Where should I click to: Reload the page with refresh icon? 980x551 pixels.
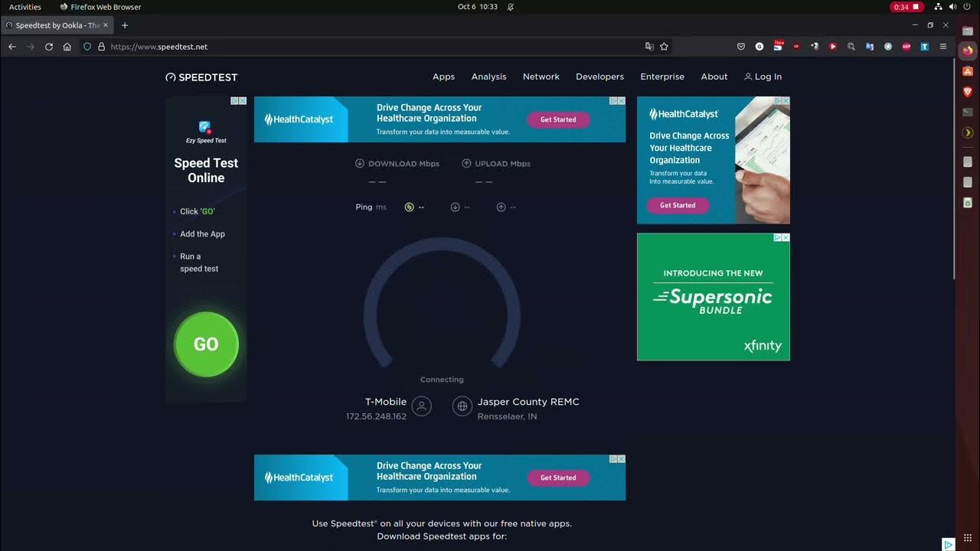(x=49, y=47)
